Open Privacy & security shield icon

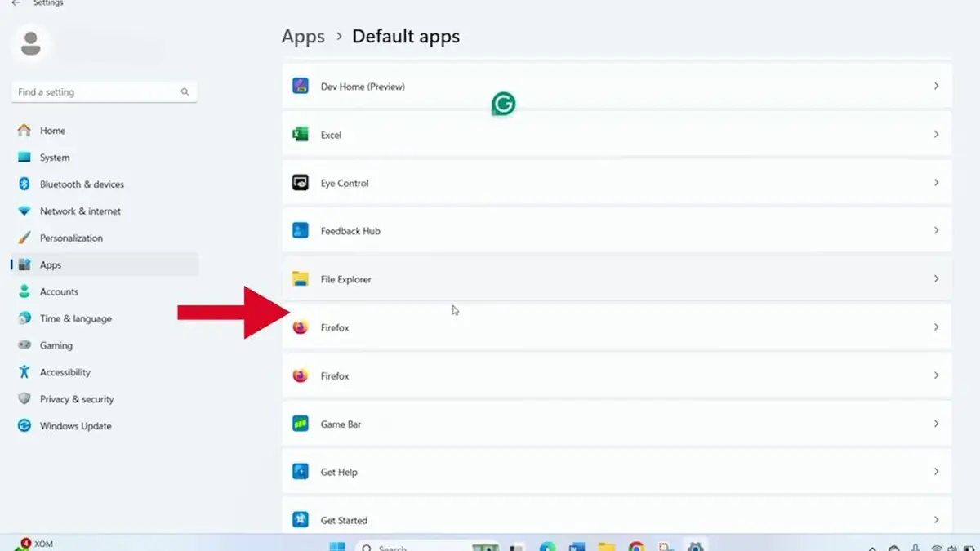24,399
